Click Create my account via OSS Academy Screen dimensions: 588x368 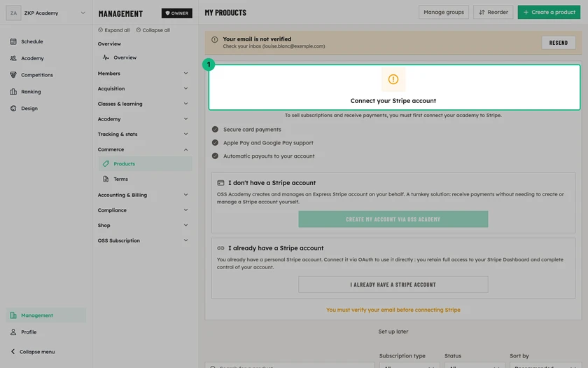pos(393,219)
